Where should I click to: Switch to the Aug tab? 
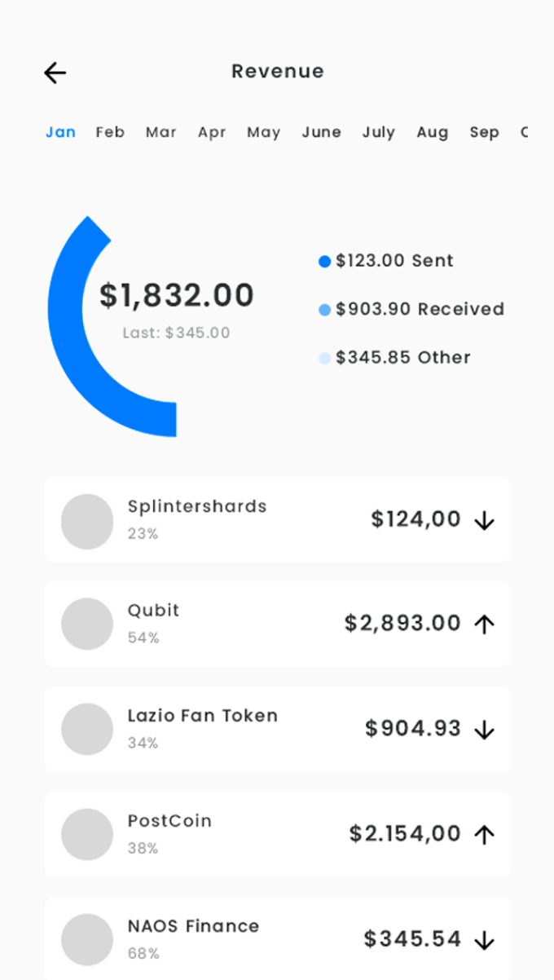pyautogui.click(x=432, y=132)
